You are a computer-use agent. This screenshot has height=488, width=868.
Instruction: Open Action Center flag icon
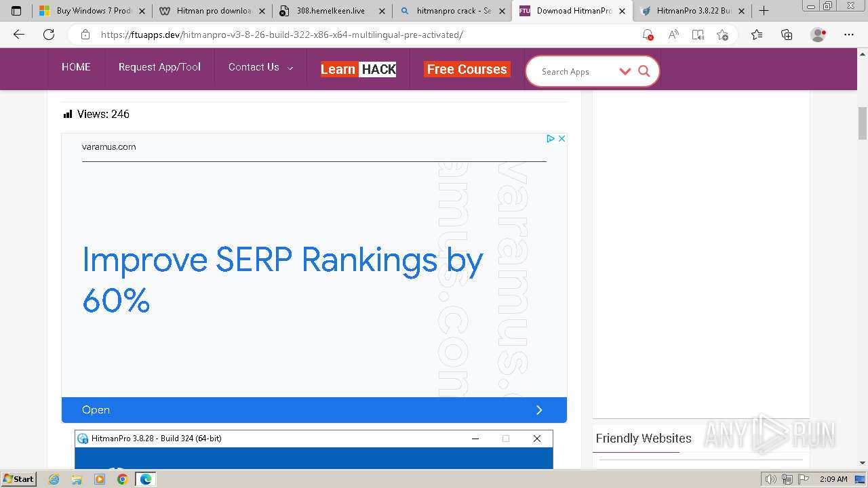[x=804, y=479]
